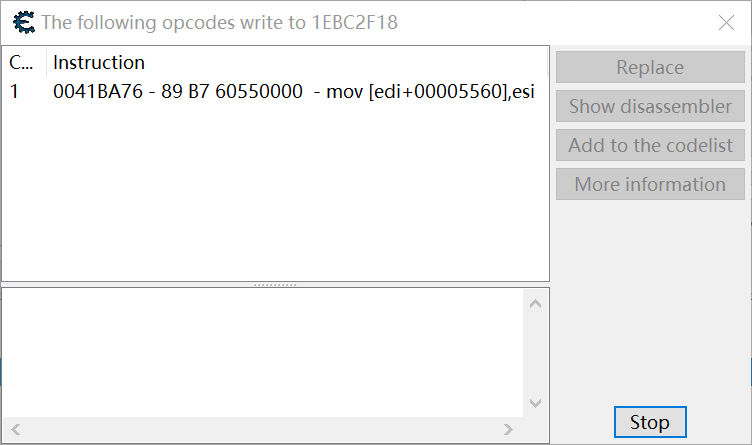
Task: Click the right arrow of horizontal scrollbar
Action: pos(508,429)
